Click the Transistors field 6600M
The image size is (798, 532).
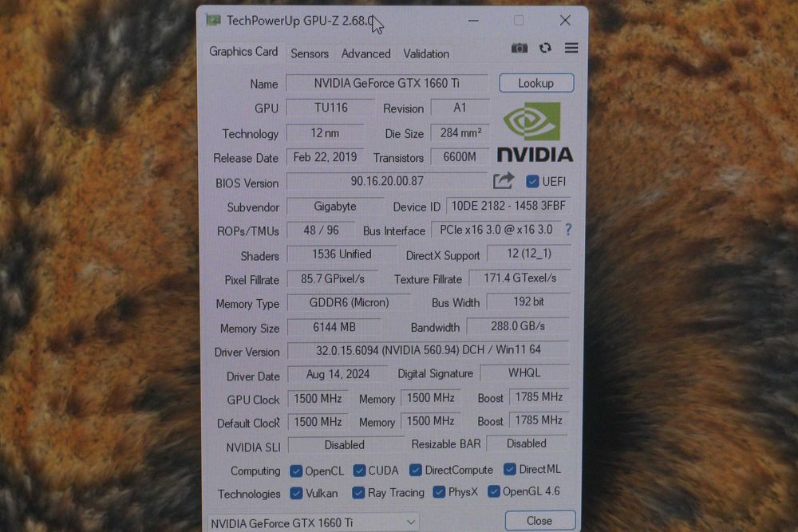coord(460,157)
